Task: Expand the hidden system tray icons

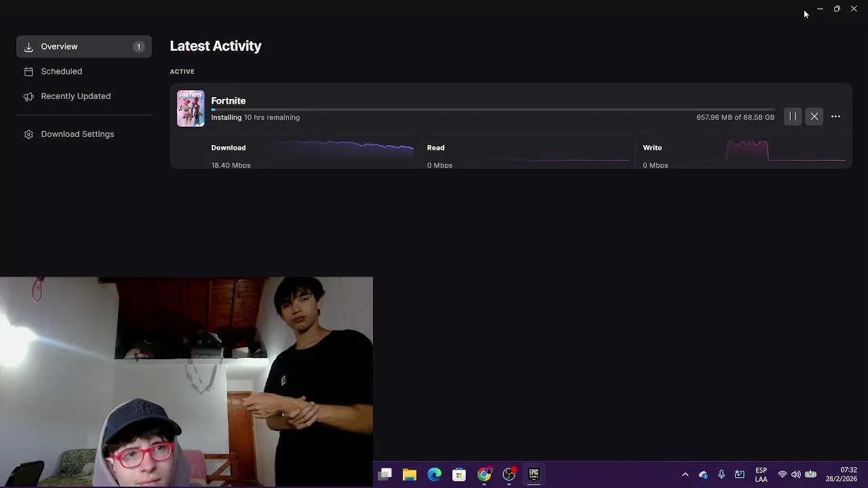Action: tap(685, 474)
